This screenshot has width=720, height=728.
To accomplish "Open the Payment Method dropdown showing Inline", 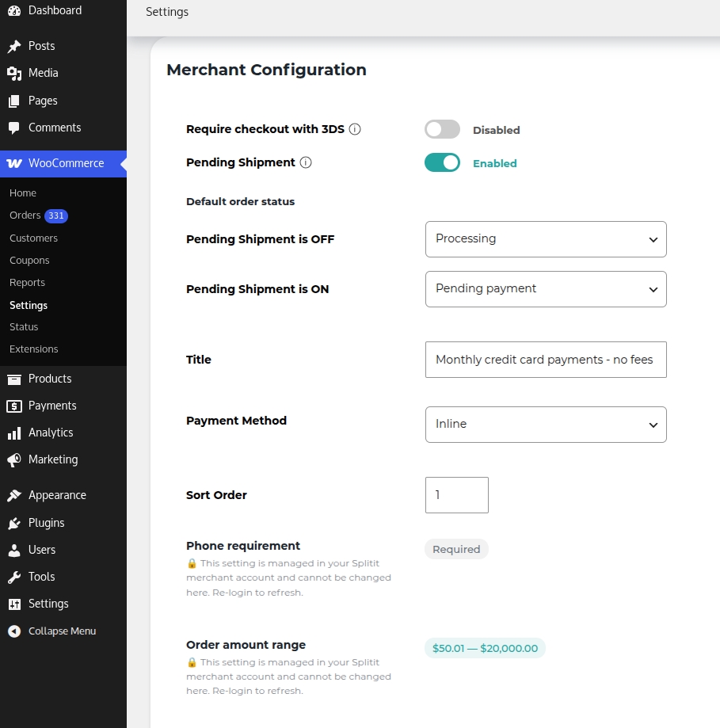I will pyautogui.click(x=546, y=425).
